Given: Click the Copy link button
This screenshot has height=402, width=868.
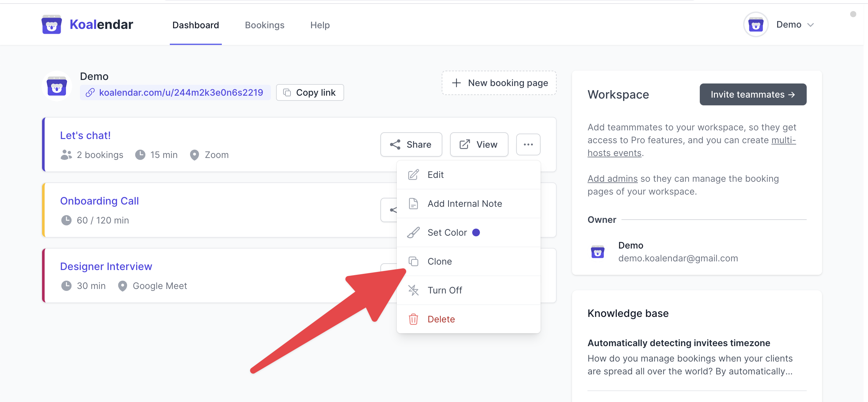Looking at the screenshot, I should tap(310, 93).
